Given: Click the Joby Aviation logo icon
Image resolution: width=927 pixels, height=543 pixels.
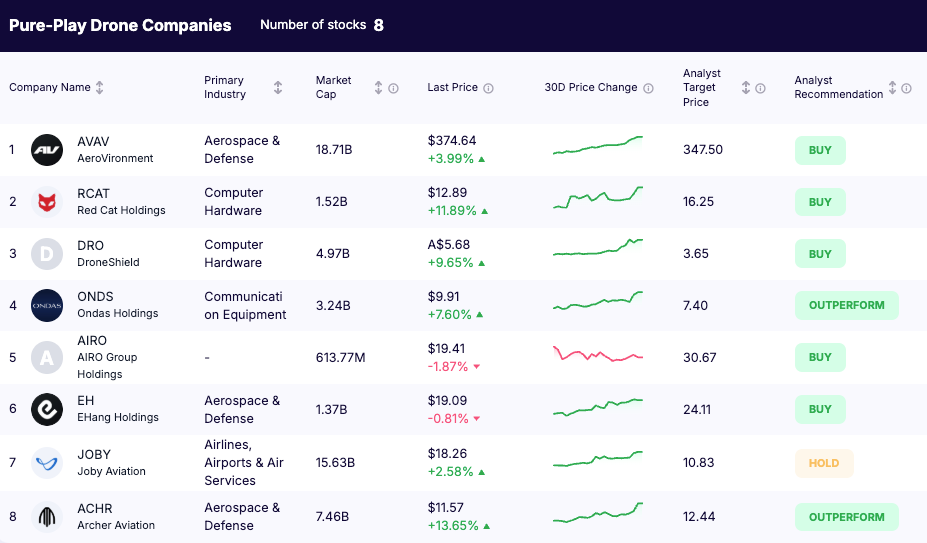Looking at the screenshot, I should point(47,462).
